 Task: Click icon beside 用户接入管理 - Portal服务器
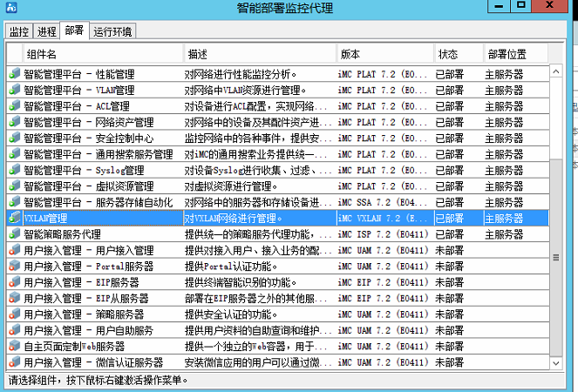tap(14, 266)
